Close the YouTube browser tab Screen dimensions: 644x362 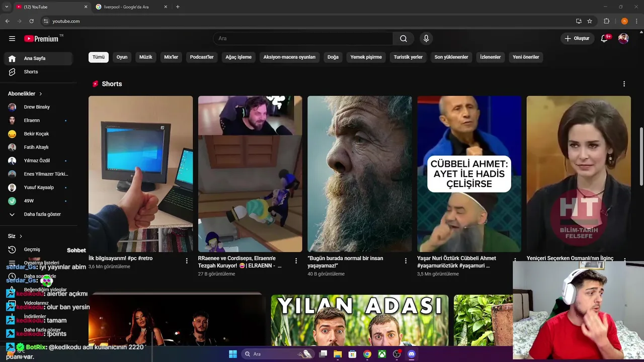[86, 7]
